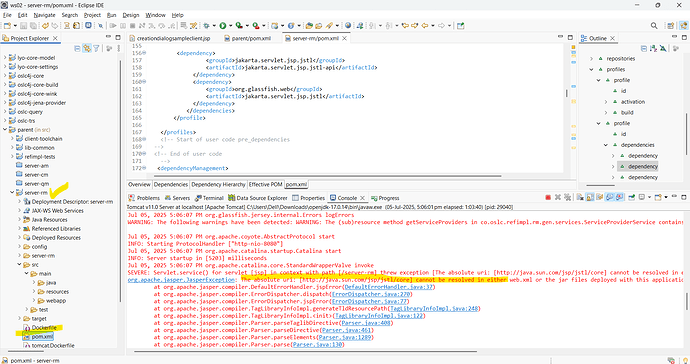Collapse the server-rm project node
This screenshot has width=690, height=364.
click(12, 192)
